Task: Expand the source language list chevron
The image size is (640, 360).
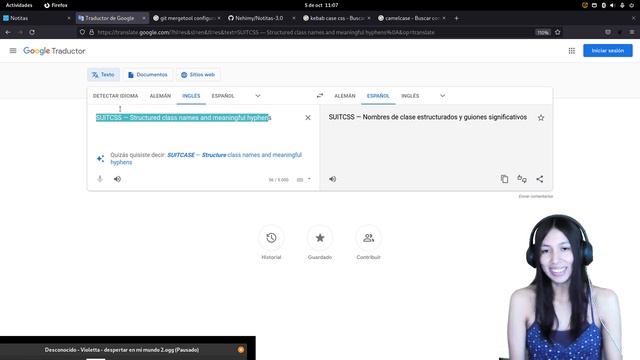Action: coord(258,96)
